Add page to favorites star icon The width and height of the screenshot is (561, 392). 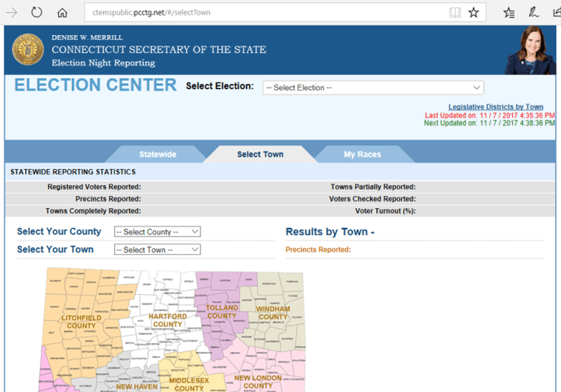pos(473,13)
